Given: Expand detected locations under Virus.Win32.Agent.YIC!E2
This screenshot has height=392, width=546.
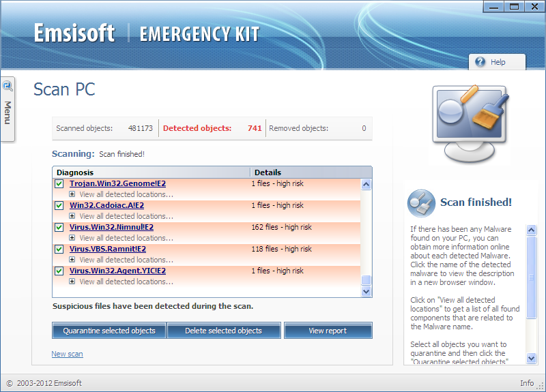Looking at the screenshot, I should 72,282.
